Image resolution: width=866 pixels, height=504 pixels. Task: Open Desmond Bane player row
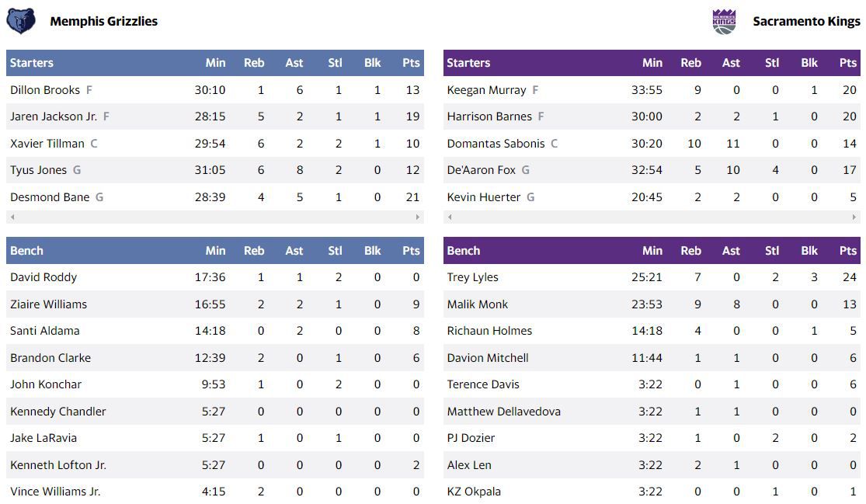(215, 197)
